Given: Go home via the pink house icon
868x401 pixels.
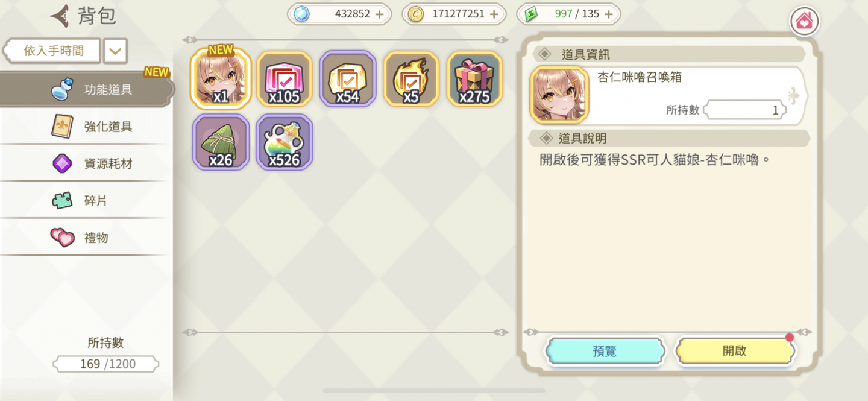Looking at the screenshot, I should tap(805, 22).
